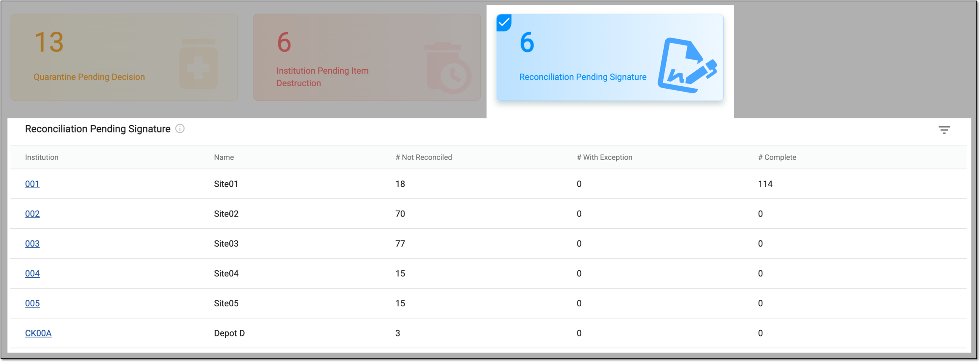Click the info icon beside Reconciliation Pending Signature

pos(180,129)
